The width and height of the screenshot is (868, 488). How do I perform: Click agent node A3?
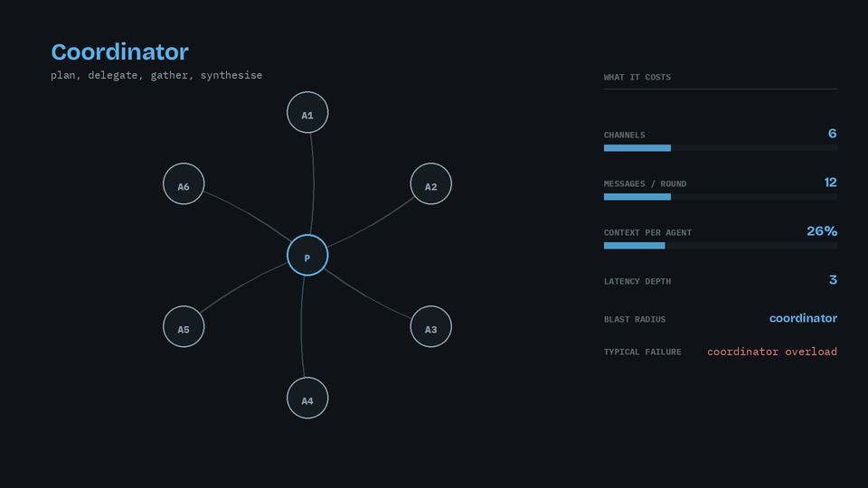click(430, 326)
